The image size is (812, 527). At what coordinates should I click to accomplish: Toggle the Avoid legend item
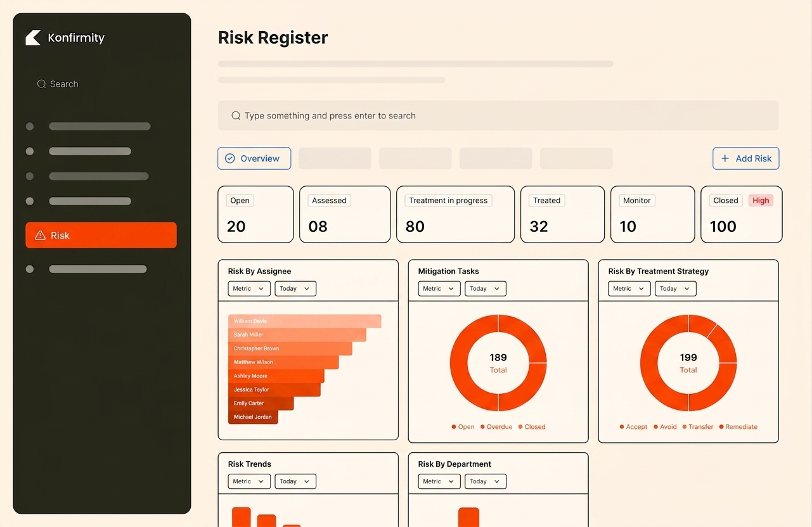click(x=665, y=427)
